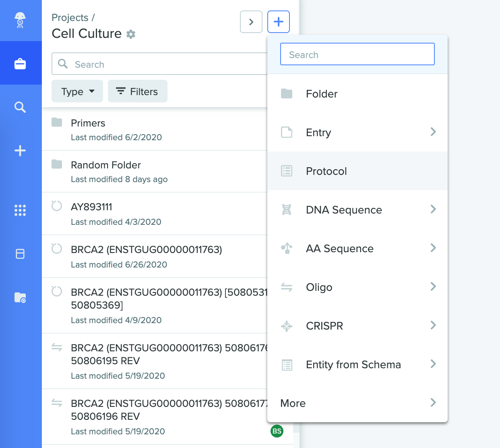Open the Type dropdown filter
This screenshot has height=448, width=500.
pos(77,91)
